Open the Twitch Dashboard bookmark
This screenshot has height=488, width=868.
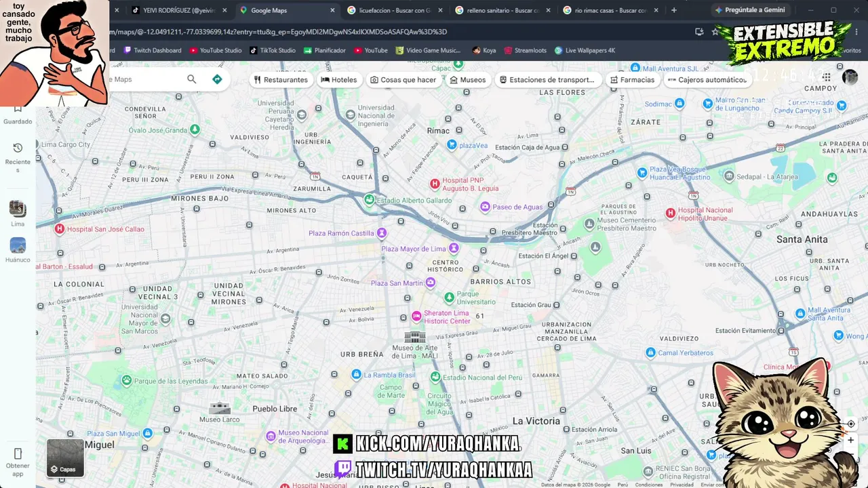153,50
